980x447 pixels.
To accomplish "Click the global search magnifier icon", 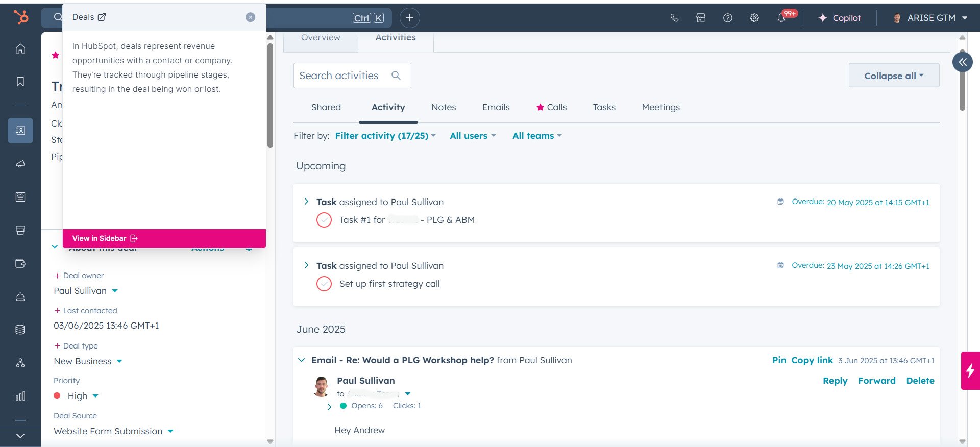I will tap(58, 17).
